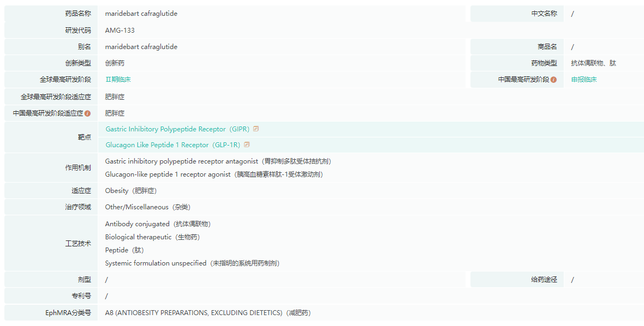Click info icon next to 中国最高研发阶段适应症

tap(87, 113)
